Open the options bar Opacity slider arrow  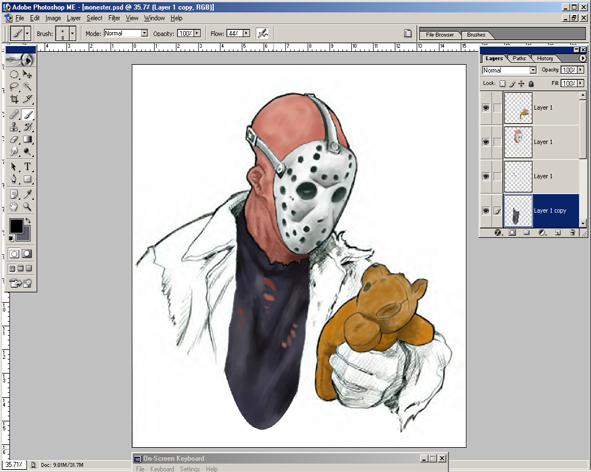coord(198,34)
